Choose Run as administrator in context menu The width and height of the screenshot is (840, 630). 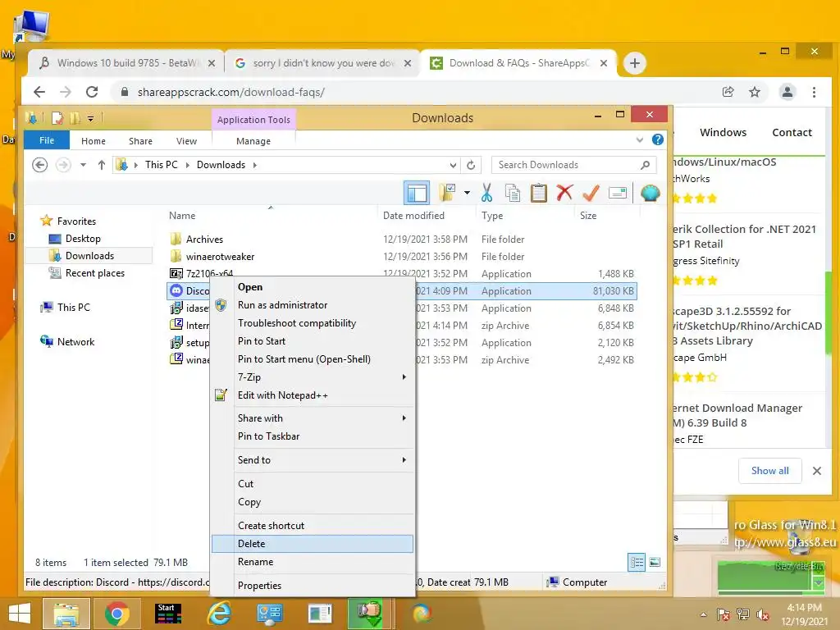[313, 305]
